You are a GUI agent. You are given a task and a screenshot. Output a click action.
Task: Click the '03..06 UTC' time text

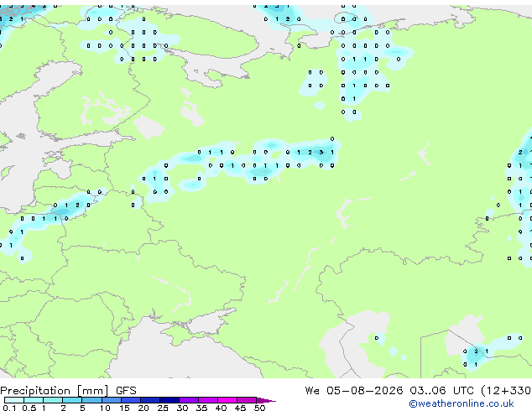click(x=441, y=391)
